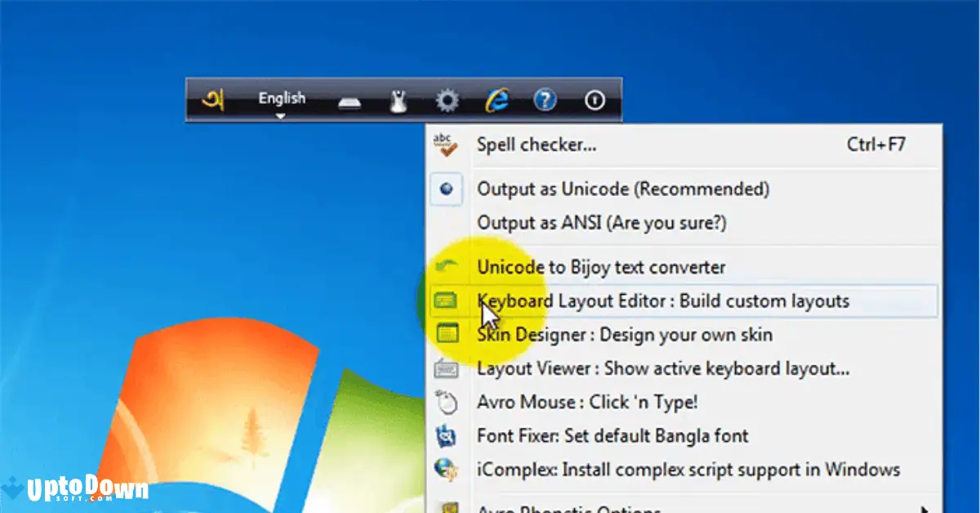This screenshot has height=513, width=980.
Task: Select Output as Unicode (Recommended)
Action: [x=622, y=189]
